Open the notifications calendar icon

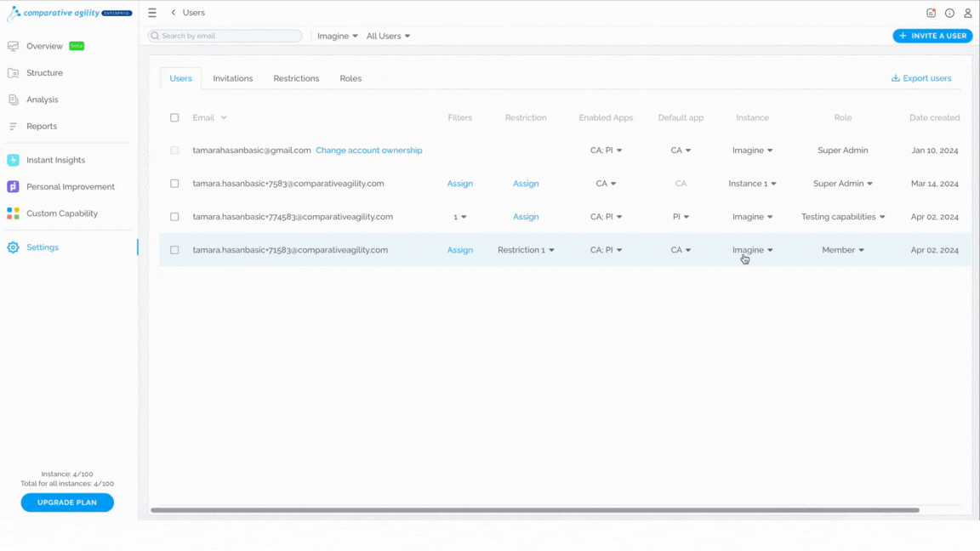point(931,13)
